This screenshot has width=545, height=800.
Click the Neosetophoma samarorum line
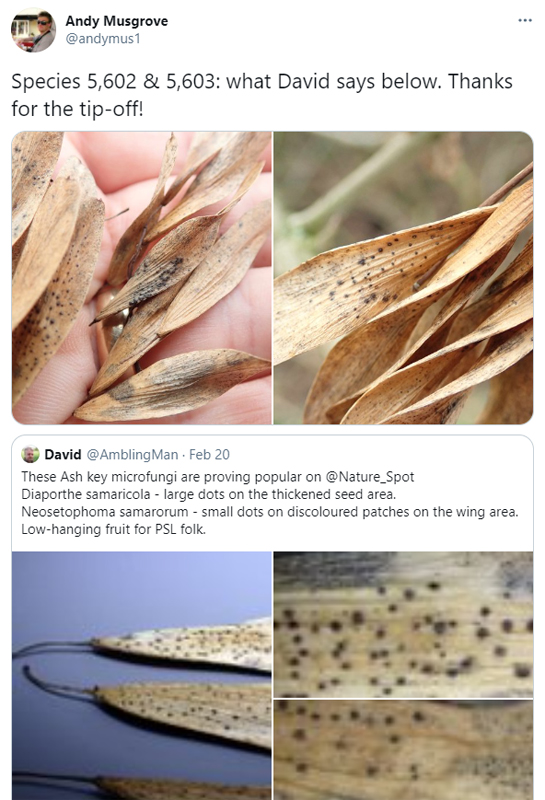pyautogui.click(x=269, y=511)
